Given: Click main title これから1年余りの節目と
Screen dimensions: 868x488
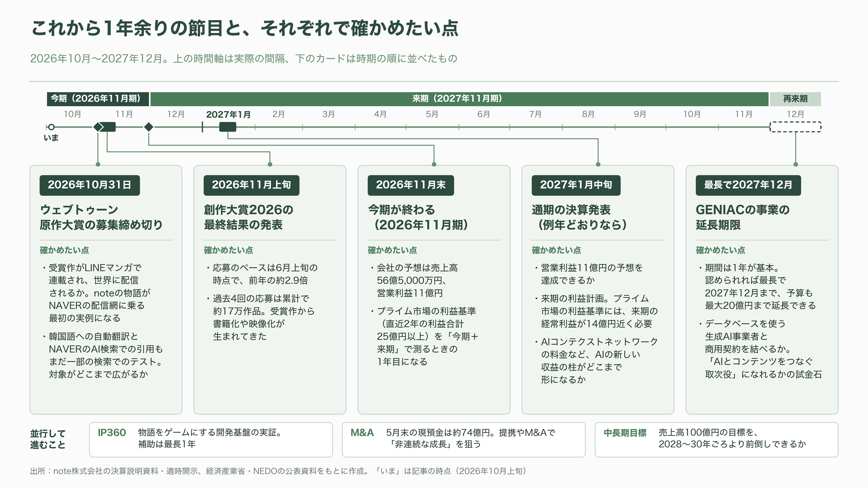Looking at the screenshot, I should (245, 28).
